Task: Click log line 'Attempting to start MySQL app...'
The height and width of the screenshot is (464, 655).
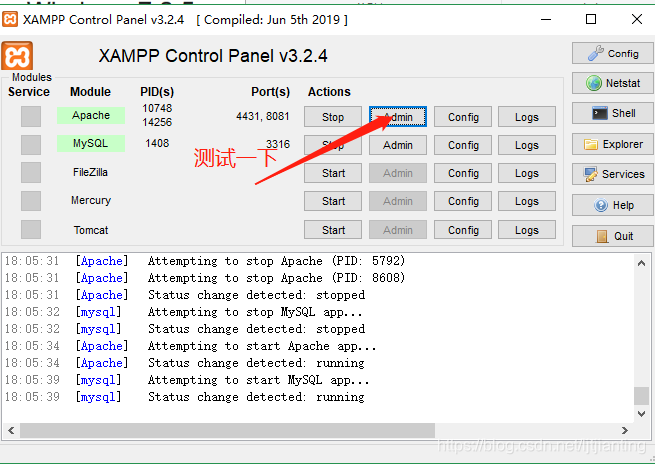Action: pos(259,380)
